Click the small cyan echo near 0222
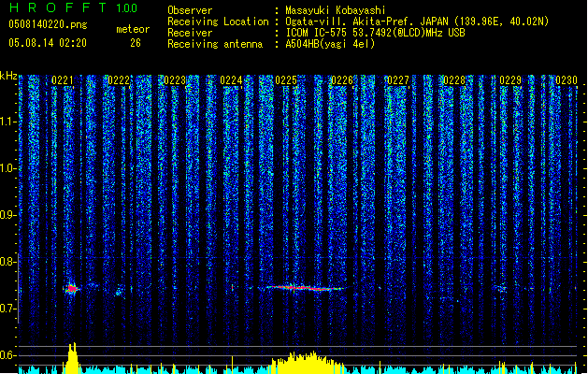 click(x=120, y=291)
